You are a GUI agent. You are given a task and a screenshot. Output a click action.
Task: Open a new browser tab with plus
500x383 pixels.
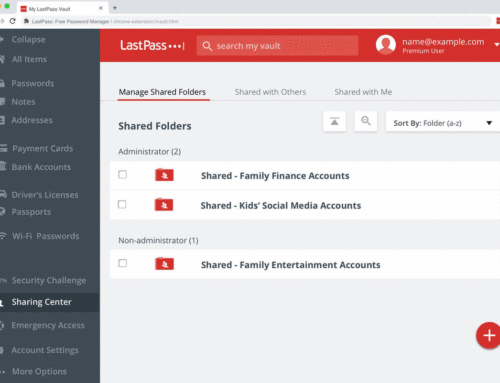(115, 8)
